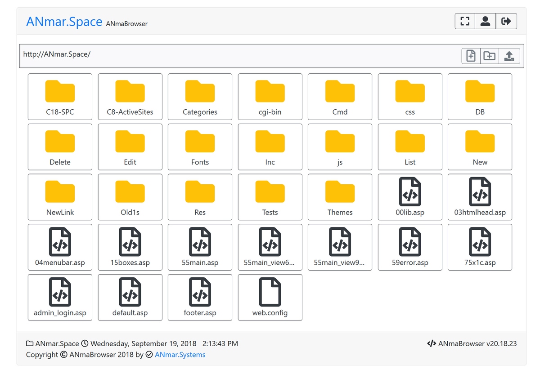This screenshot has width=540, height=392.
Task: Click the upload icon button
Action: 509,56
